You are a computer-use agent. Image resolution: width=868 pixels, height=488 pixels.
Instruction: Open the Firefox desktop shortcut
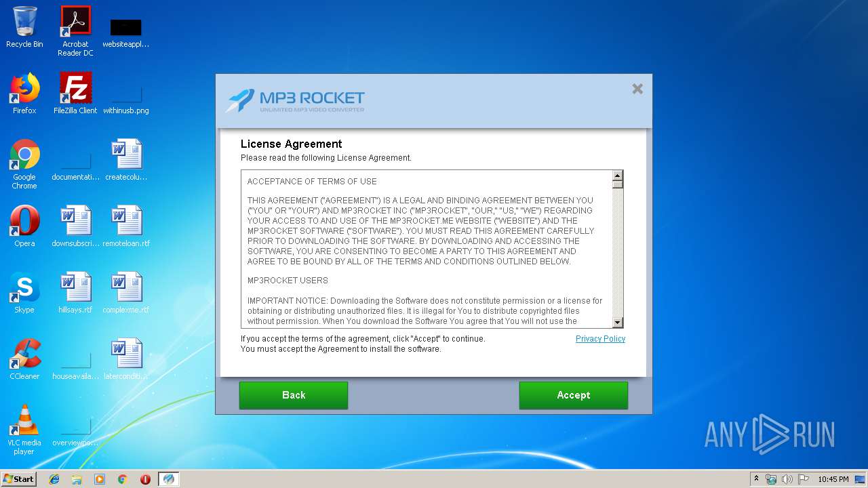[x=24, y=94]
